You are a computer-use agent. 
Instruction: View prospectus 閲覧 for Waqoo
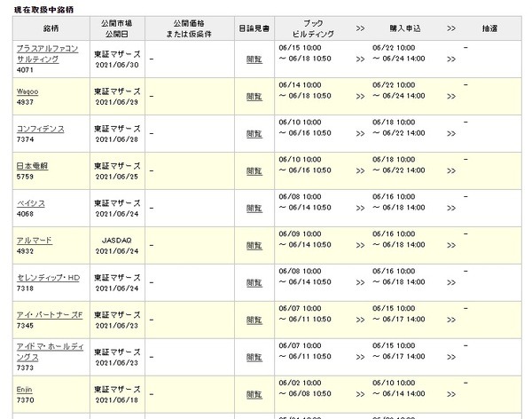[254, 97]
